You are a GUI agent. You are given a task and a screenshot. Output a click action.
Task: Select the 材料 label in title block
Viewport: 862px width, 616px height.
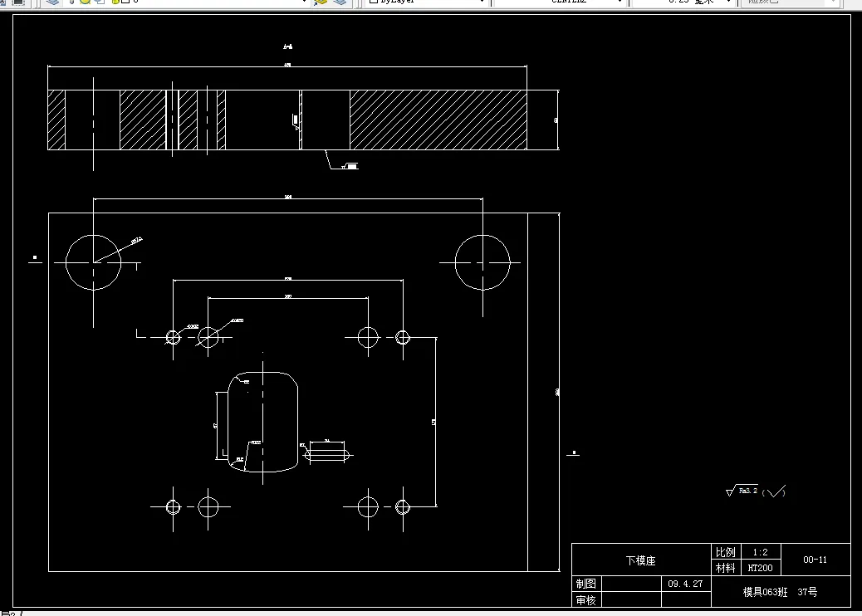click(725, 568)
